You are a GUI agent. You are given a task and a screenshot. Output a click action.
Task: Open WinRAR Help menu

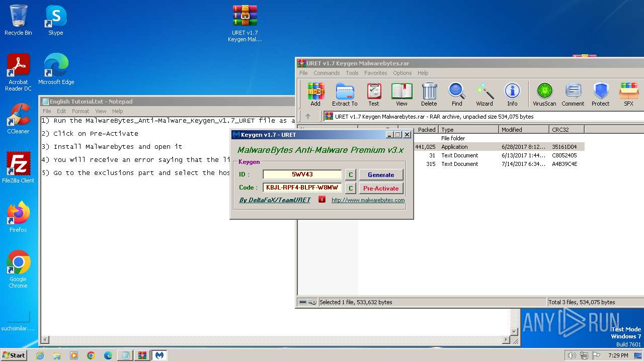click(423, 73)
